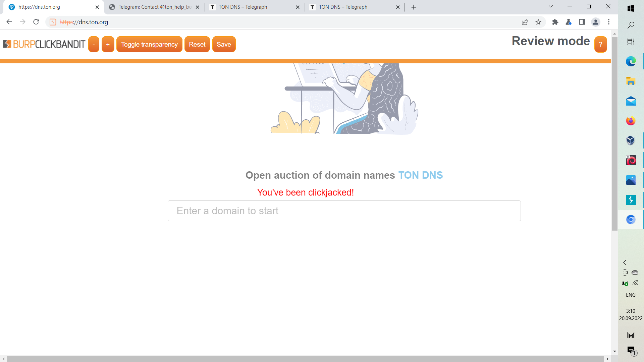Screen dimensions: 644x362
Task: Open the Extensions puzzle icon
Action: pyautogui.click(x=555, y=22)
